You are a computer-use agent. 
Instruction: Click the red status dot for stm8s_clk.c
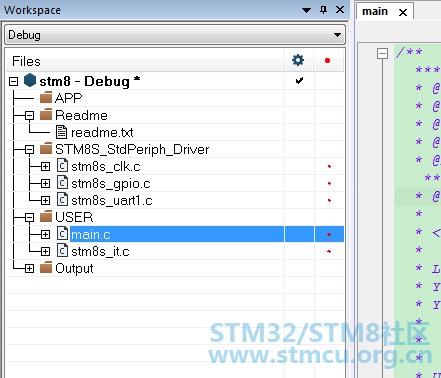coord(329,166)
